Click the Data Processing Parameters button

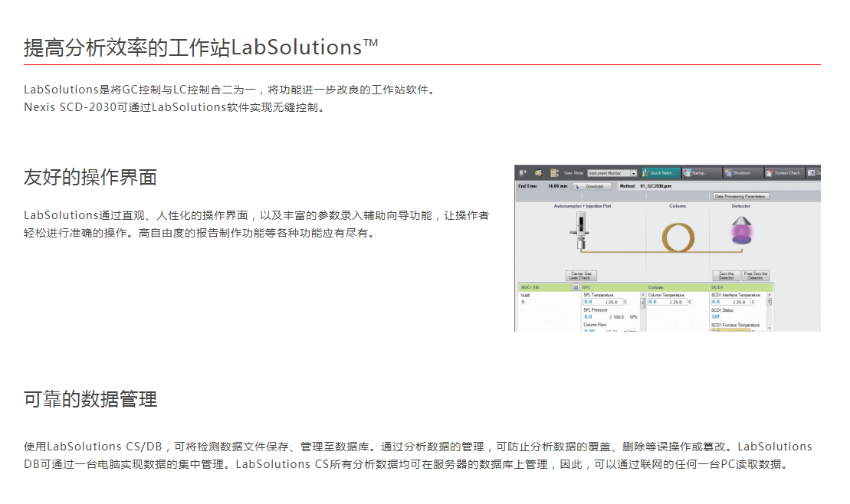(x=740, y=196)
